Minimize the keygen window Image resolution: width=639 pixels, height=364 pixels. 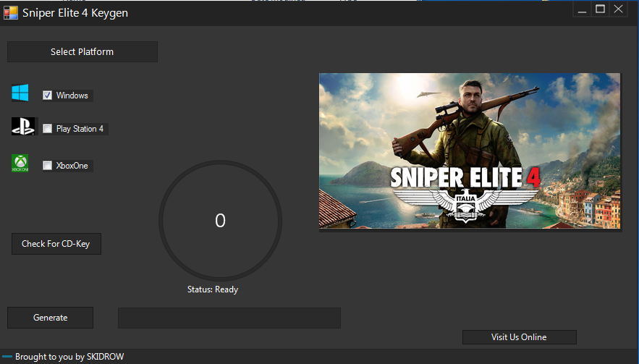[x=583, y=9]
